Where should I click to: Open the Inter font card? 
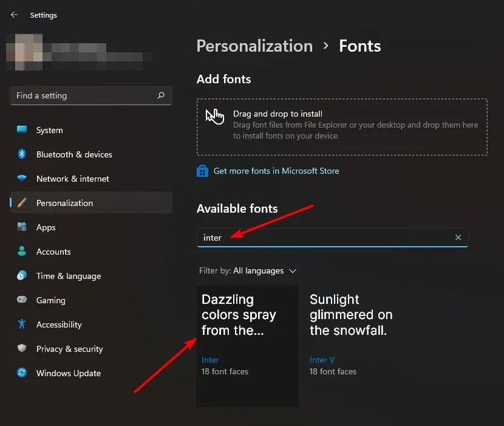(x=247, y=346)
